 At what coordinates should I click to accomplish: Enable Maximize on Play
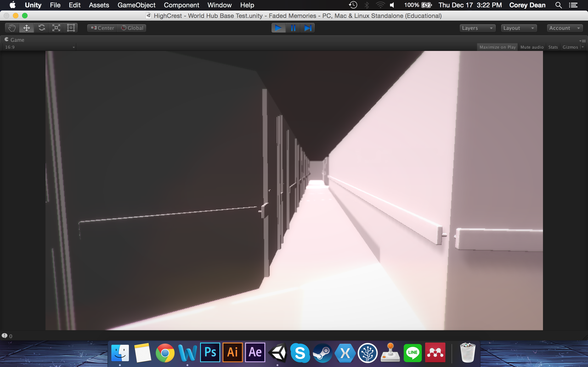tap(497, 47)
